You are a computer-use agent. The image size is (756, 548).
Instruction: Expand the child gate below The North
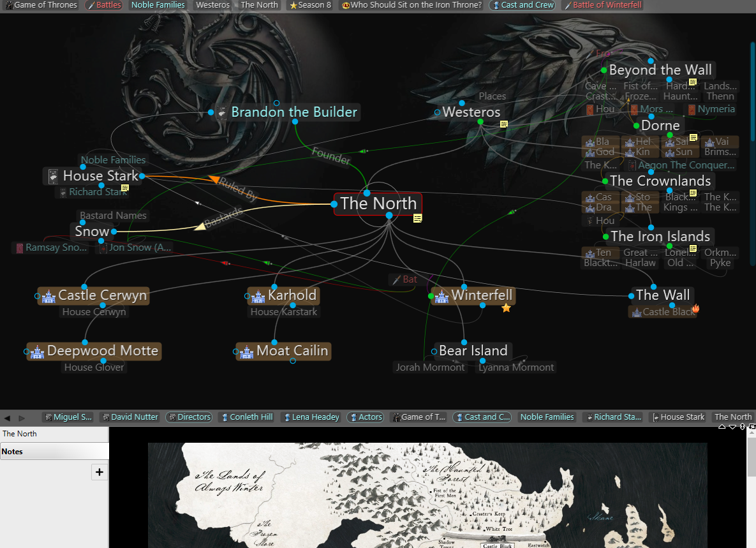[389, 216]
